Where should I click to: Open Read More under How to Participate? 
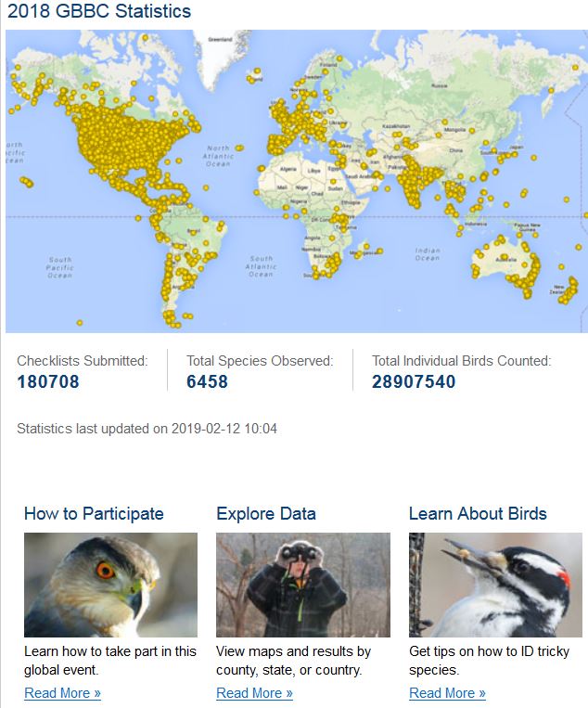point(62,692)
